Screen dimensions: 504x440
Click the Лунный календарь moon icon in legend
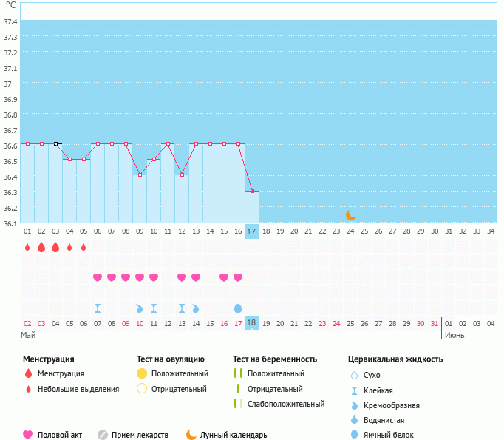coord(191,435)
